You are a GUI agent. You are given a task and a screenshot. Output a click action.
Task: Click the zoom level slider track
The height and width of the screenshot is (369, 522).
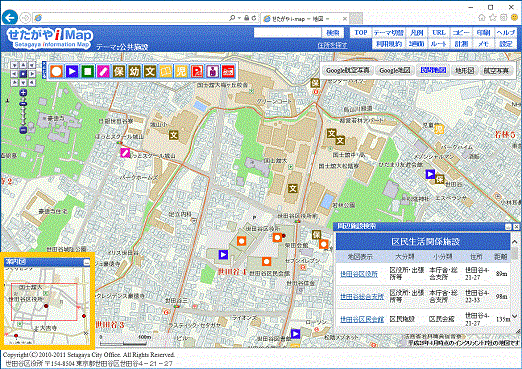point(23,112)
